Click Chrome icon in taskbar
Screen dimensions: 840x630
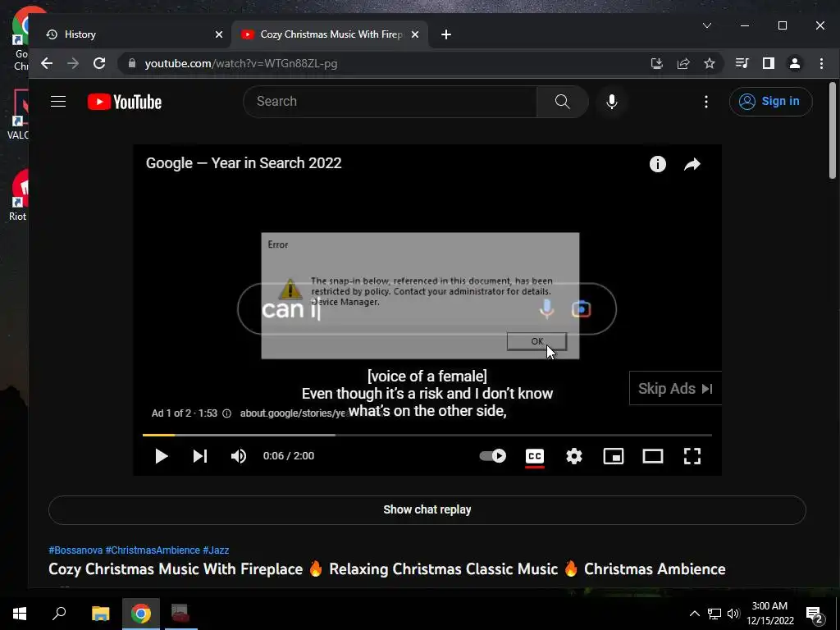tap(141, 614)
